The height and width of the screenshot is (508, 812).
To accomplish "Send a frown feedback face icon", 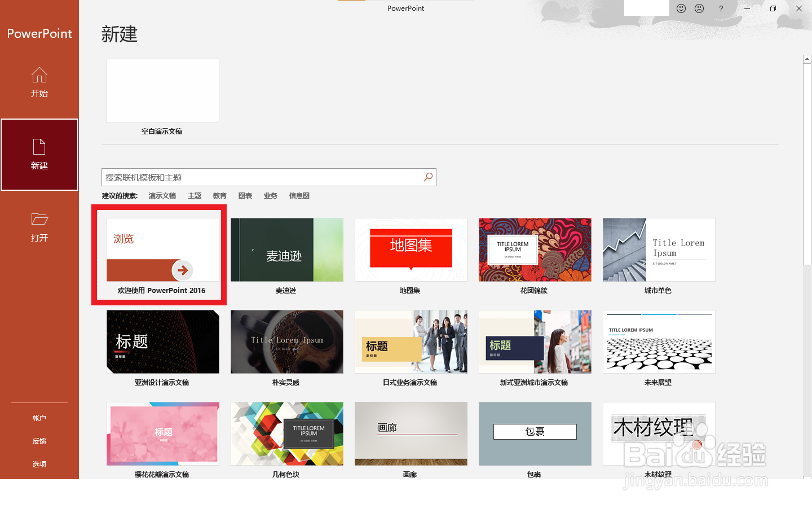I will pyautogui.click(x=699, y=8).
